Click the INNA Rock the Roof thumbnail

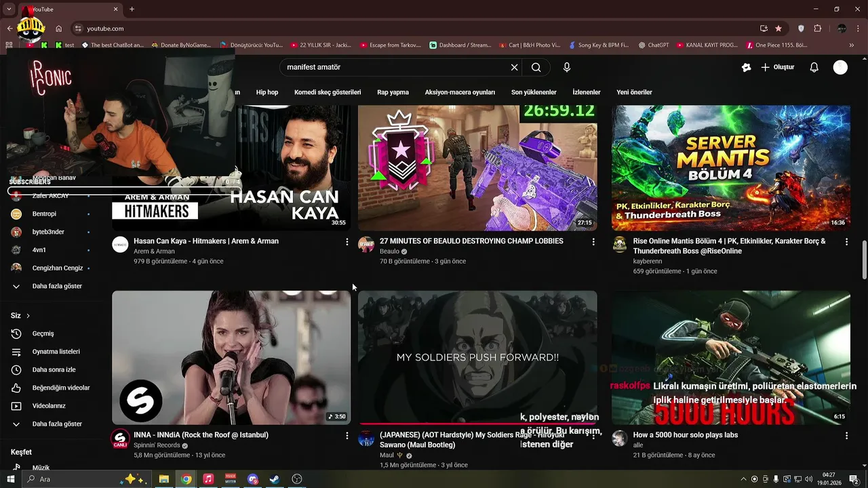[x=231, y=357]
